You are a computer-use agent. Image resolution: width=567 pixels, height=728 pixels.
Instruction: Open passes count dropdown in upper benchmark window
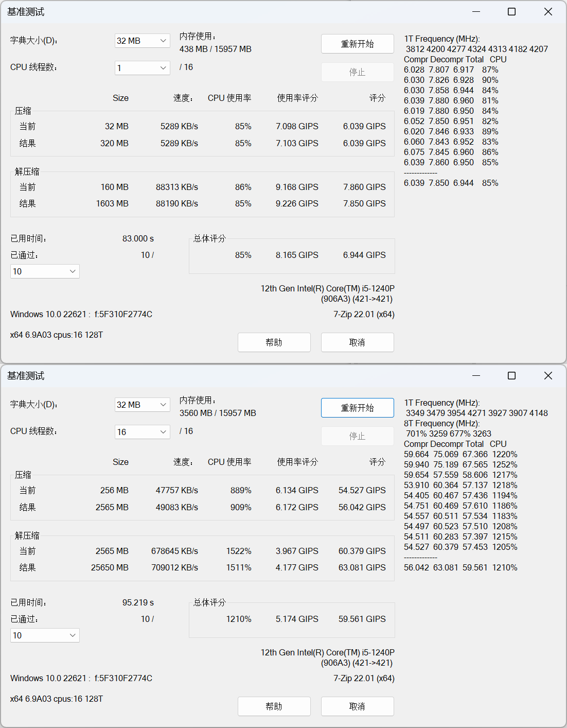pyautogui.click(x=45, y=271)
